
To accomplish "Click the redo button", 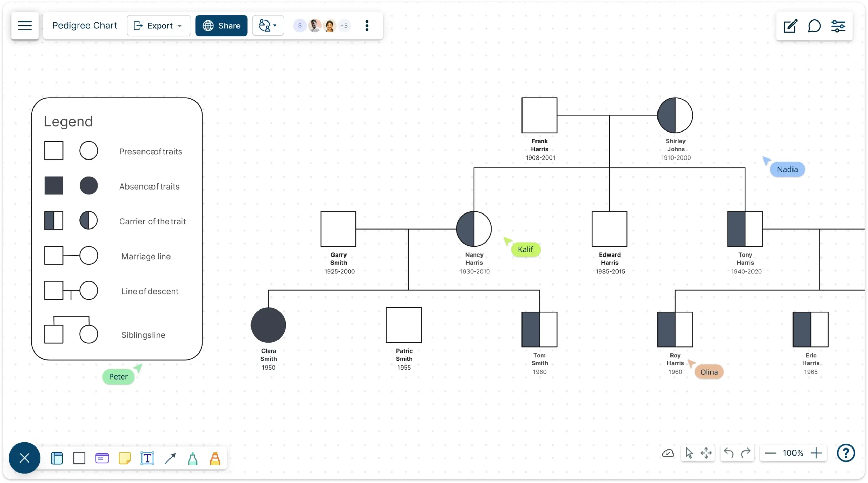I will (x=745, y=453).
